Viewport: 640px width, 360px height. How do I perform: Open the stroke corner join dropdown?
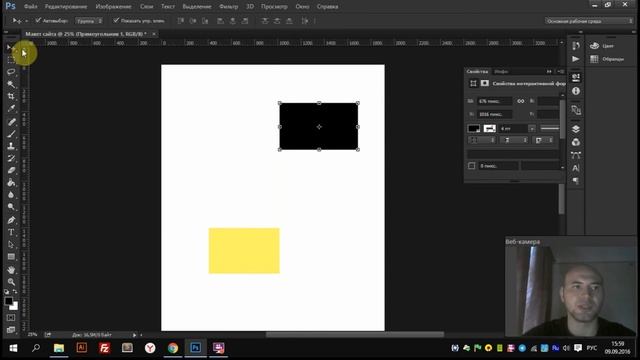[x=544, y=140]
